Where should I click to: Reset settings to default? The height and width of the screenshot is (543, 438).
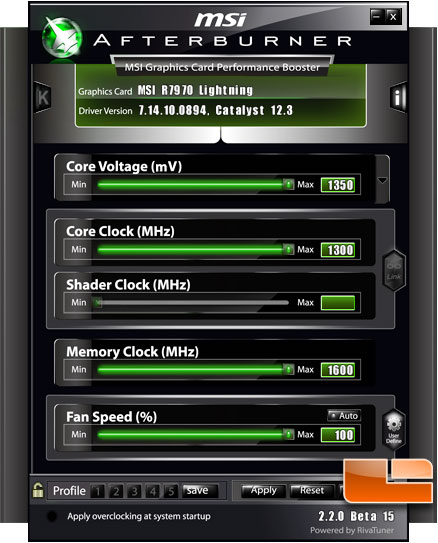point(312,490)
